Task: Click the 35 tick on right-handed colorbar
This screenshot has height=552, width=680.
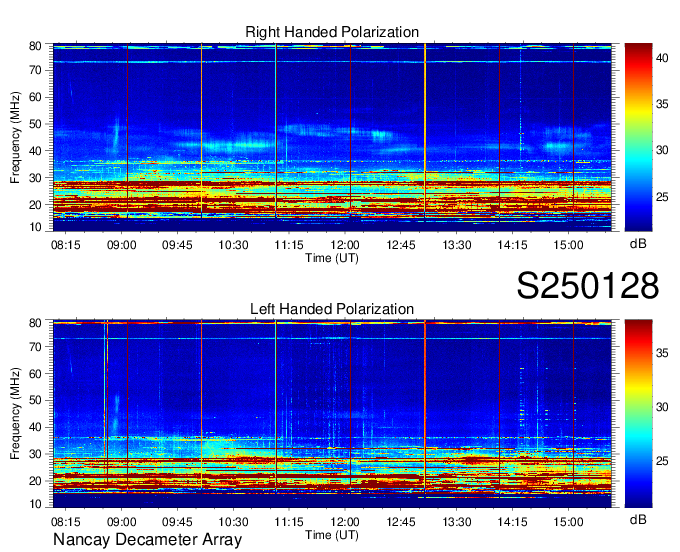Action: click(x=662, y=104)
